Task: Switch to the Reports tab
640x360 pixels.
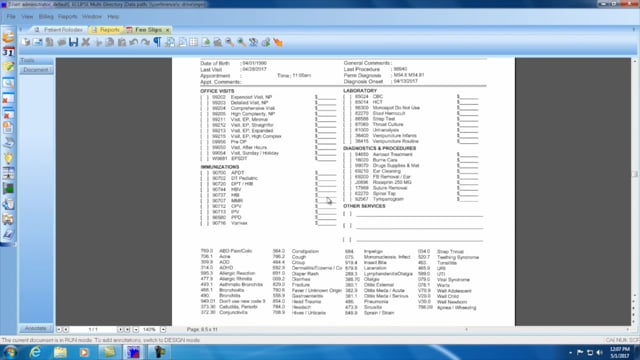Action: coord(107,30)
